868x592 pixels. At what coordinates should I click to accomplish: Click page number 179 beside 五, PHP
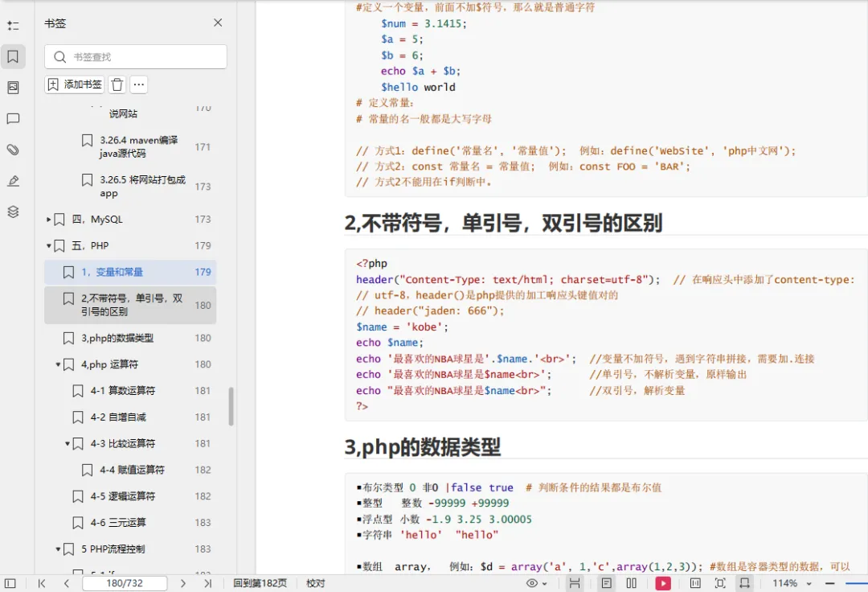tap(203, 245)
